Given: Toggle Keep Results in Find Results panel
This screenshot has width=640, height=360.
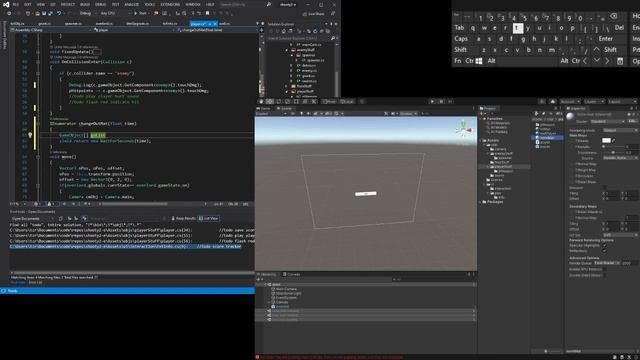Looking at the screenshot, I should point(183,218).
